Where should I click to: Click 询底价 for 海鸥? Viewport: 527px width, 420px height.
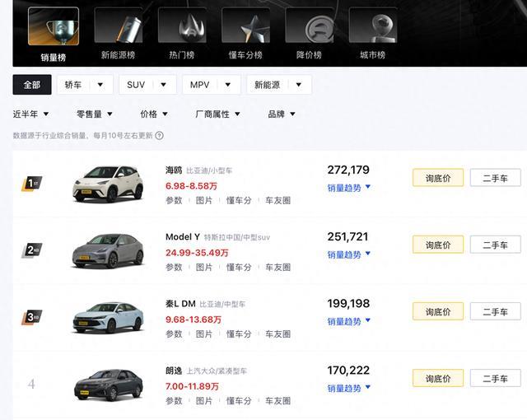pyautogui.click(x=438, y=178)
